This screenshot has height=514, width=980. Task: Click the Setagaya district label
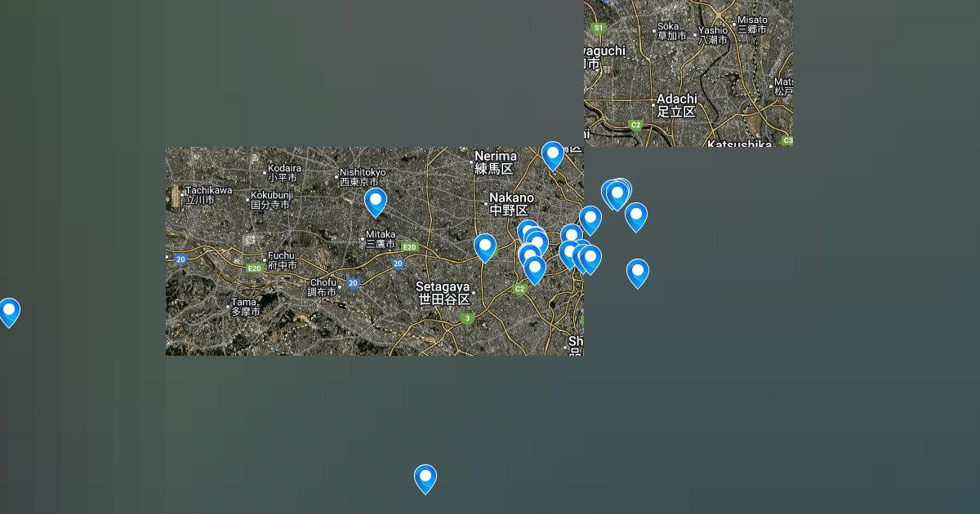pos(443,293)
